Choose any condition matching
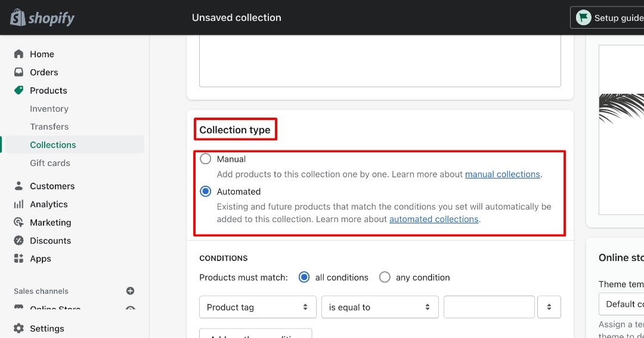 385,277
